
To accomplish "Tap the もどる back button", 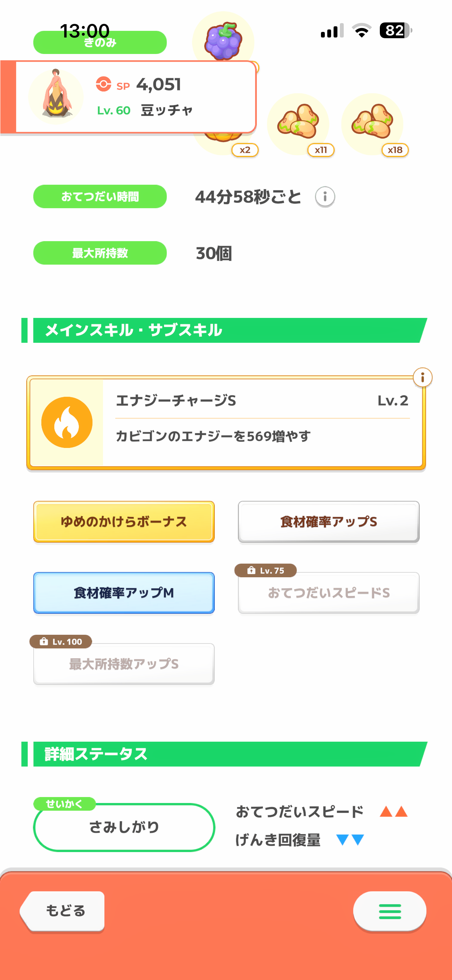I will coord(63,911).
